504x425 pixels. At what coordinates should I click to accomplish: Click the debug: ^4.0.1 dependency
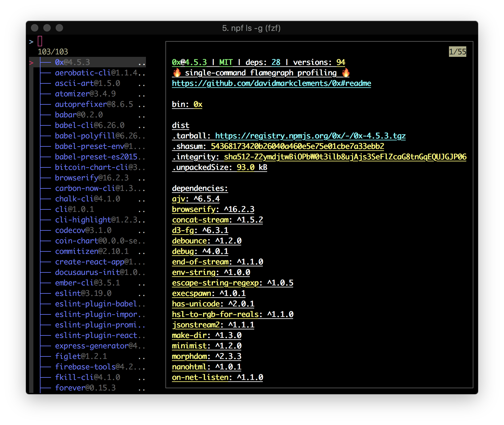point(200,251)
